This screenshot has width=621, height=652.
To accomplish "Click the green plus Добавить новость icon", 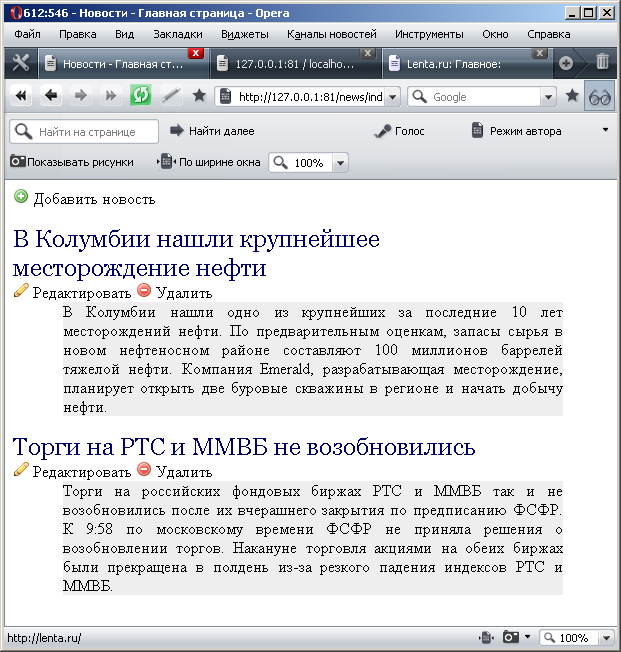I will pos(21,196).
